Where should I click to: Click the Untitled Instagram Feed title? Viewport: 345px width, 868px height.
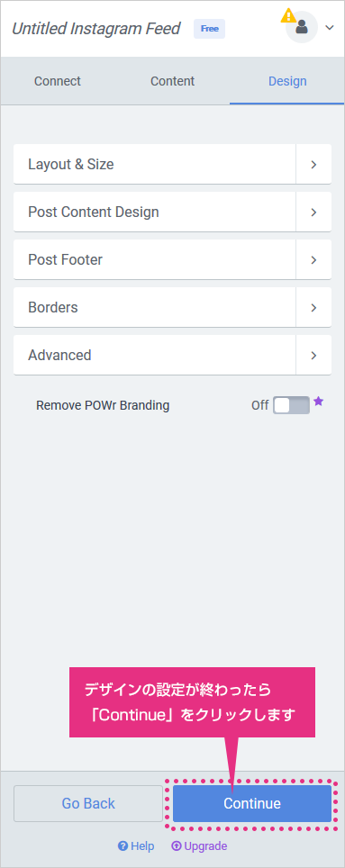pyautogui.click(x=95, y=29)
